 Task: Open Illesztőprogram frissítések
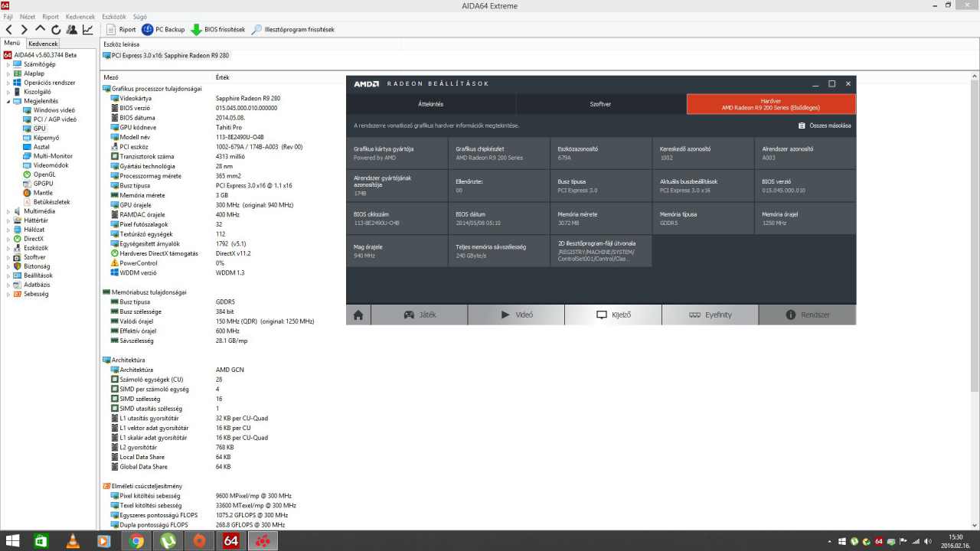pyautogui.click(x=293, y=30)
